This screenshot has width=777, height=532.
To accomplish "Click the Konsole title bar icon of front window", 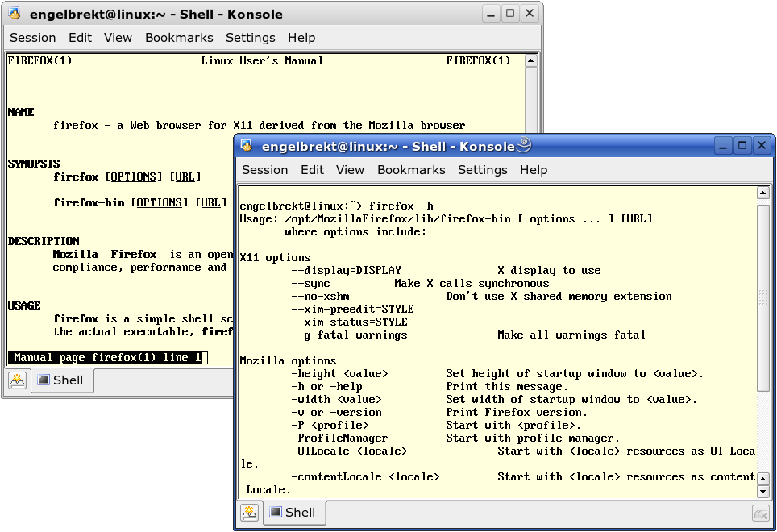I will click(247, 146).
